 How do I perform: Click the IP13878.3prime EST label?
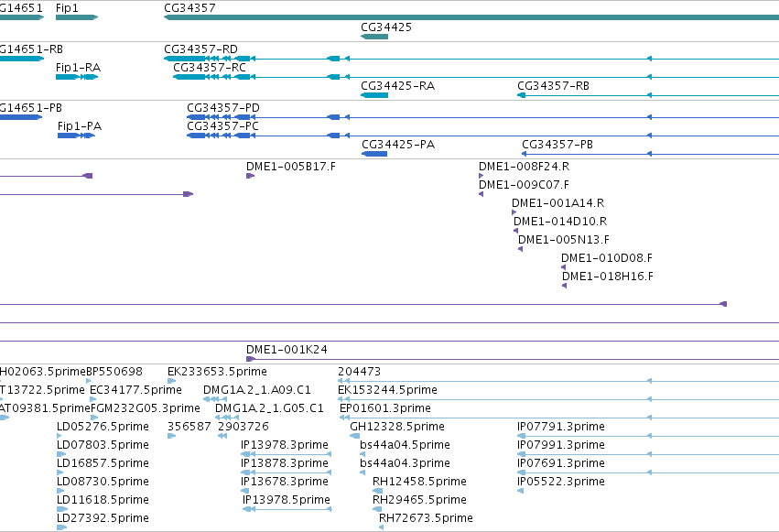pos(285,463)
